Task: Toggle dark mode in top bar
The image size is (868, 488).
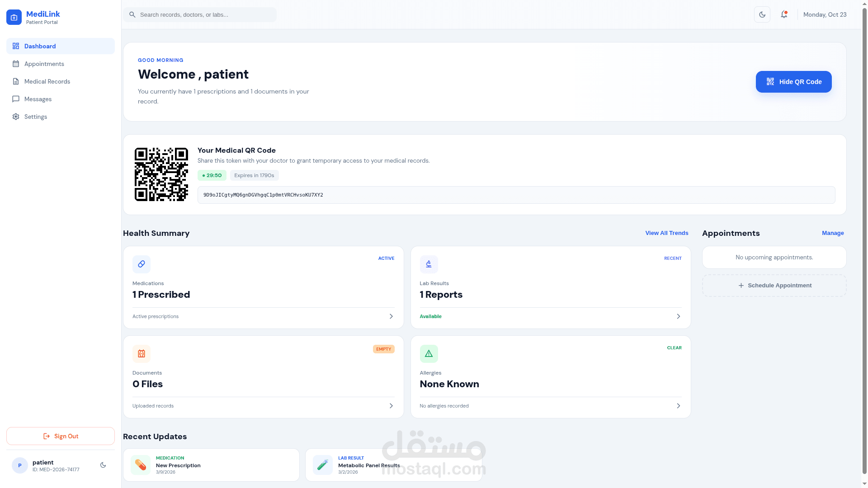Action: click(762, 14)
